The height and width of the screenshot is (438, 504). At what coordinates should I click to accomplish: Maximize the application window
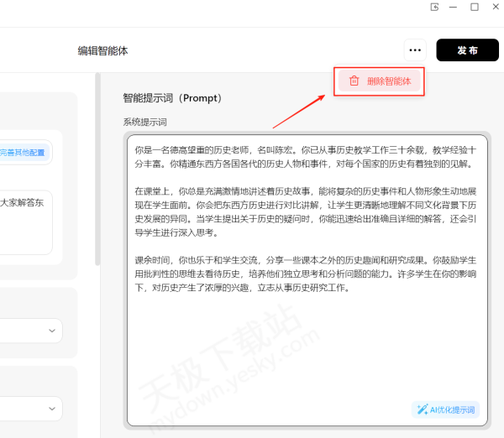point(475,7)
